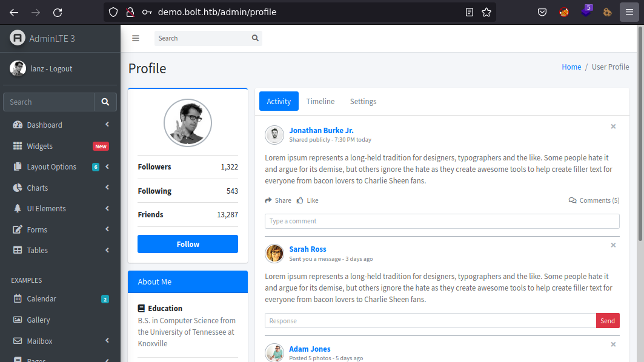
Task: Open the Widgets menu item
Action: (x=60, y=146)
